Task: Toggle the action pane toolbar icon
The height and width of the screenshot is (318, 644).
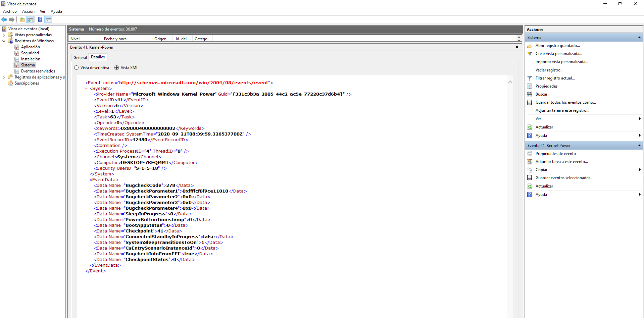Action: (48, 19)
